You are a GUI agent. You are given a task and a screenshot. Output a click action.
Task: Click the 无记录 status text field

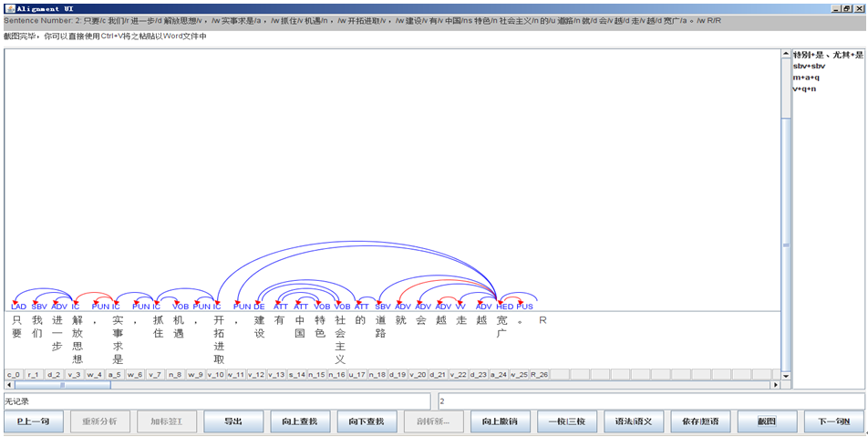[x=217, y=401]
